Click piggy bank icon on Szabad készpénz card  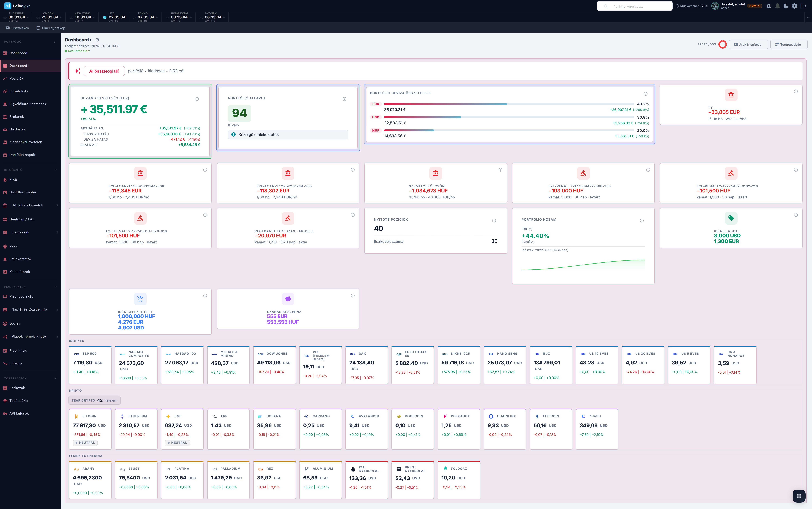pyautogui.click(x=288, y=299)
